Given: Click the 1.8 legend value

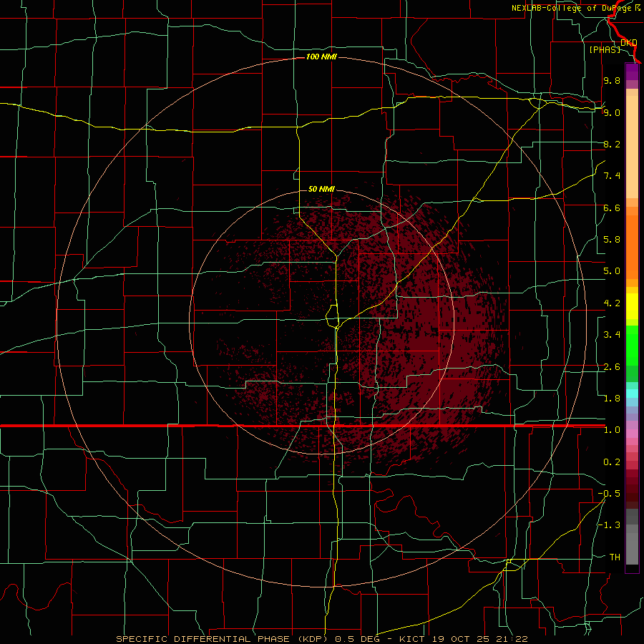Looking at the screenshot, I should pyautogui.click(x=612, y=399).
